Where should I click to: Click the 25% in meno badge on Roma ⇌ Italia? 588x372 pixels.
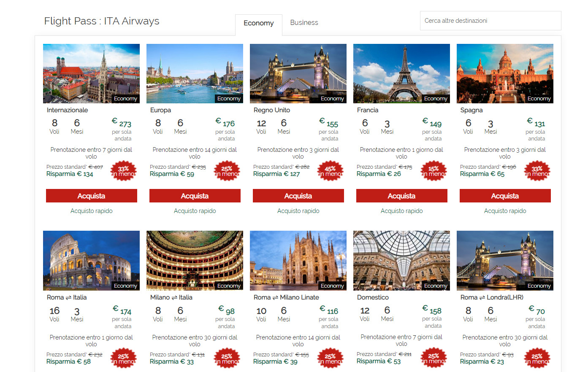point(123,359)
